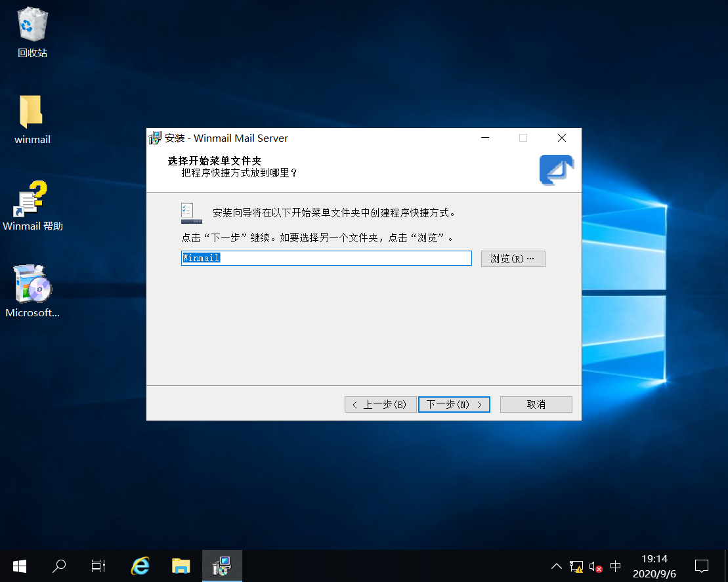
Task: Click the Show desktop strip at taskbar edge
Action: [725, 566]
